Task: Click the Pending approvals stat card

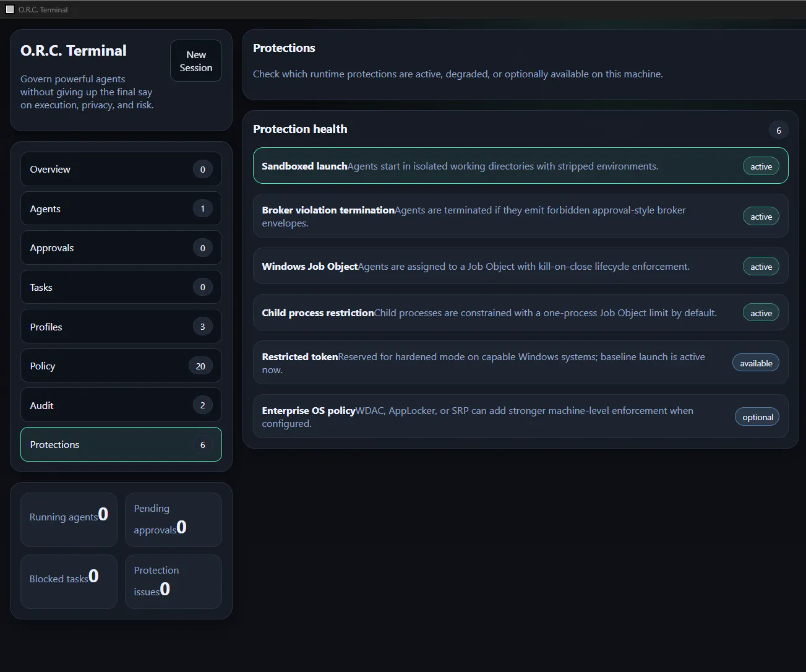Action: pyautogui.click(x=173, y=520)
